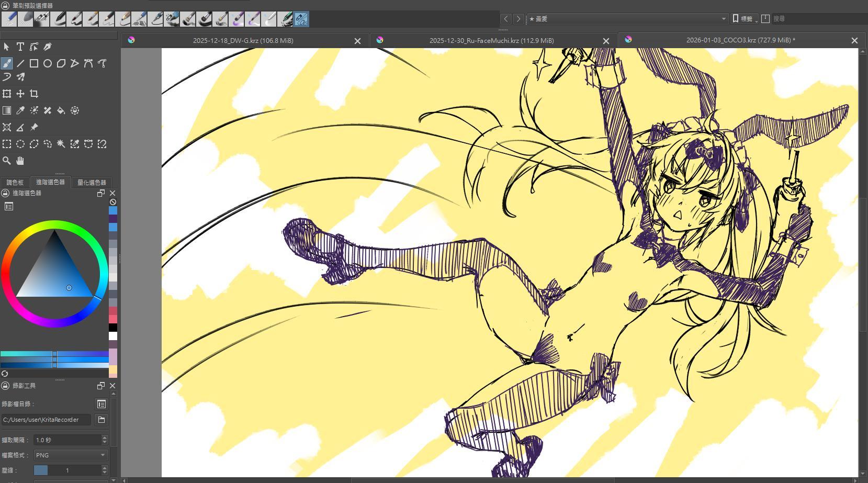Select the Ellipse shape tool
This screenshot has height=483, width=868.
pos(48,63)
